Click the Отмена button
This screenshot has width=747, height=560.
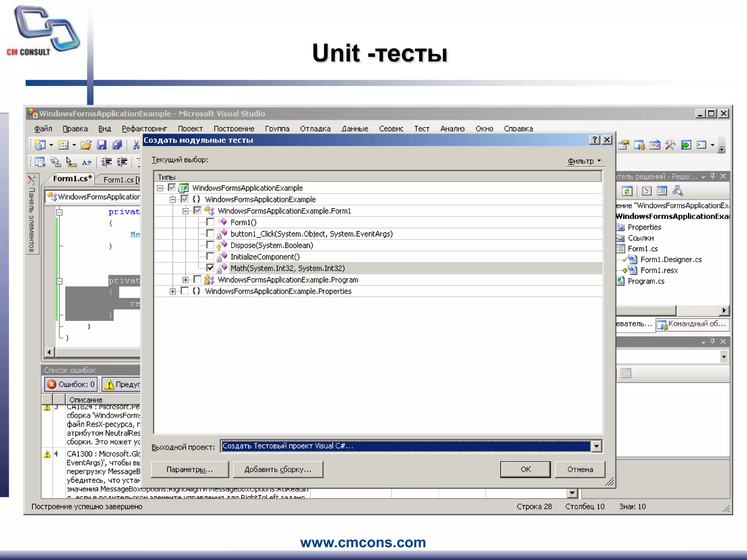pyautogui.click(x=580, y=469)
